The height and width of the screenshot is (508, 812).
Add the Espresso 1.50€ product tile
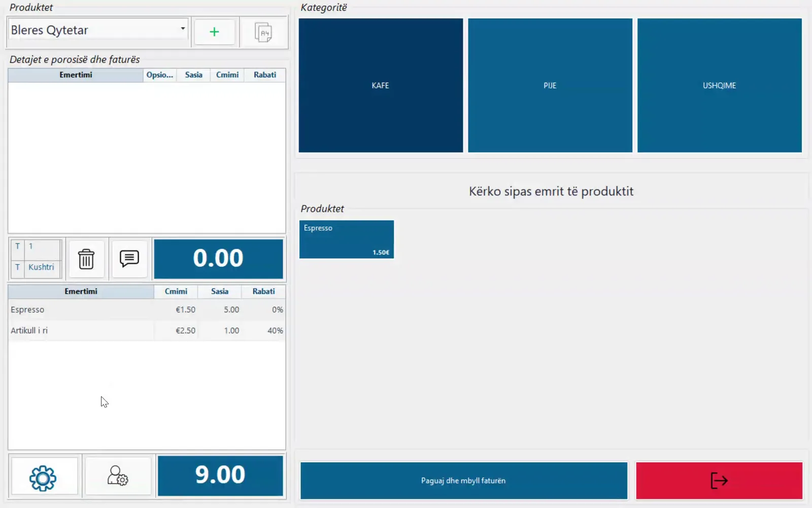pos(347,239)
